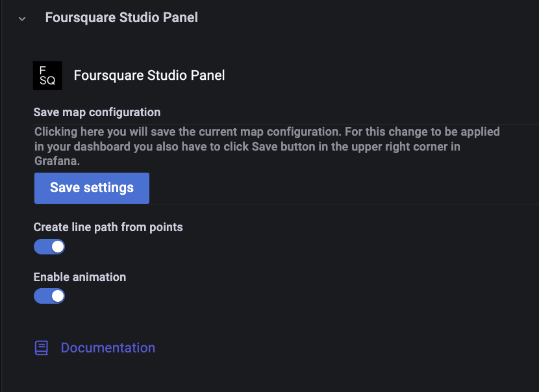Image resolution: width=539 pixels, height=392 pixels.
Task: Click the Save map configuration label
Action: point(97,112)
